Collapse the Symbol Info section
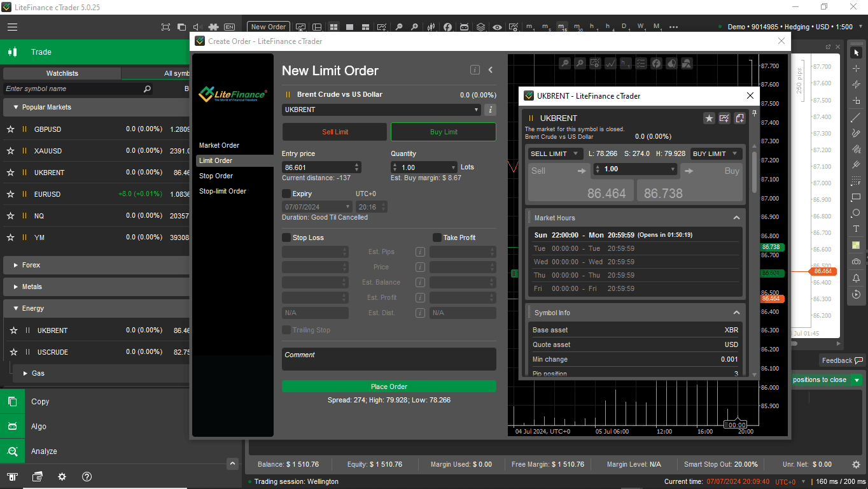 click(736, 313)
